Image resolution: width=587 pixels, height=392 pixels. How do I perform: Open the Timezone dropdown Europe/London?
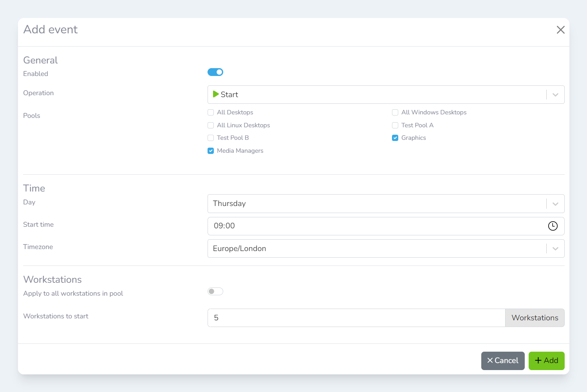coord(555,249)
